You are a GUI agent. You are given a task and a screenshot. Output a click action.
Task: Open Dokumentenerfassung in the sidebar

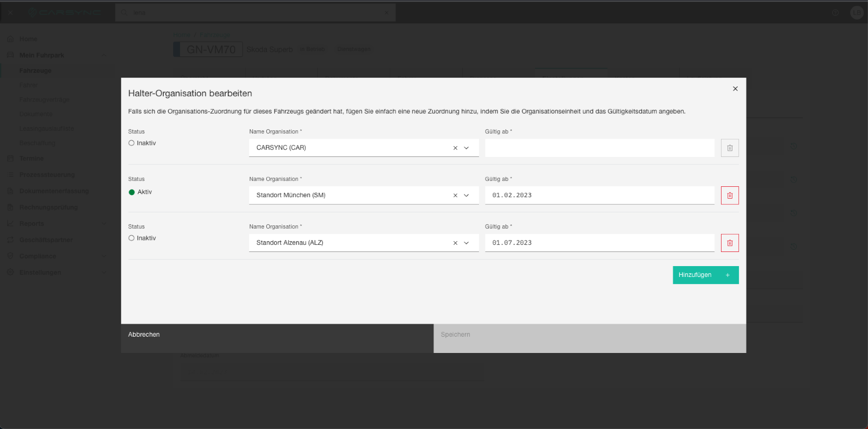click(54, 191)
